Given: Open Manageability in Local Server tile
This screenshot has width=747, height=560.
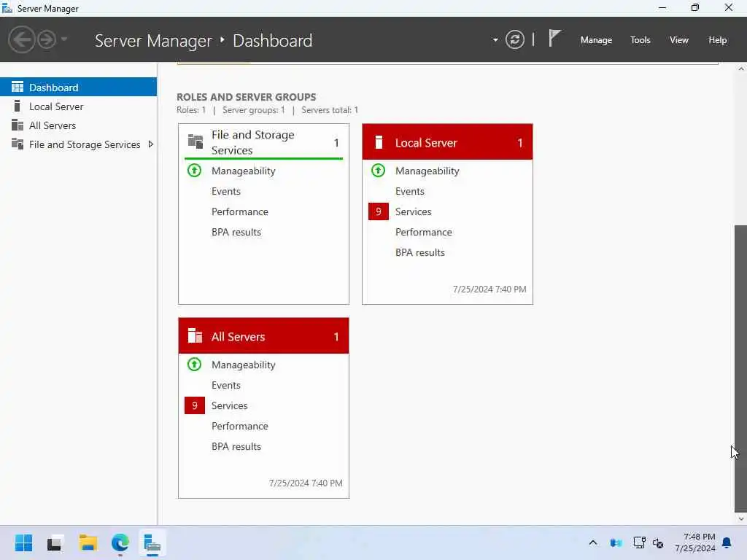Looking at the screenshot, I should (427, 171).
